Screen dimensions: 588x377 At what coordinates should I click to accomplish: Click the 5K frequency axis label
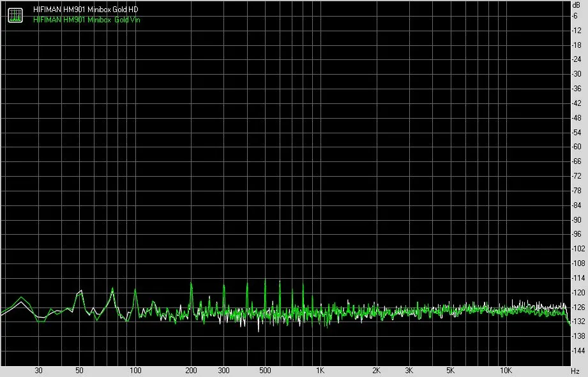pos(450,371)
